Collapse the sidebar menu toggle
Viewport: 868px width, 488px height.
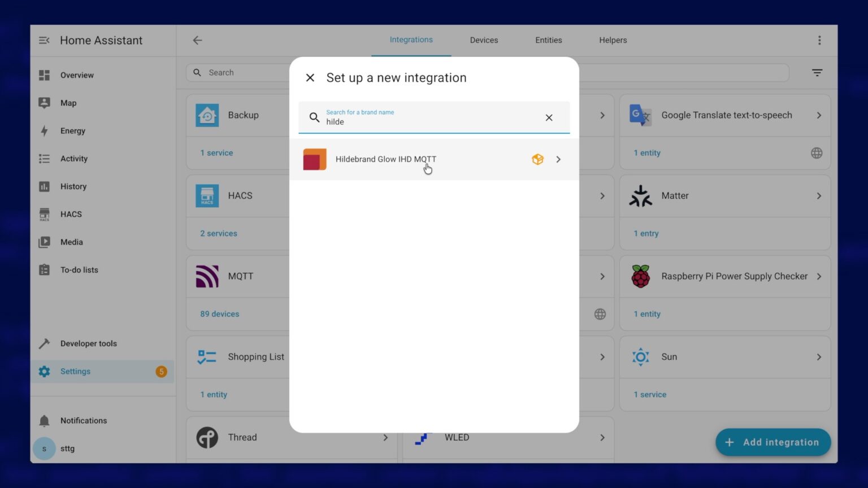click(44, 40)
